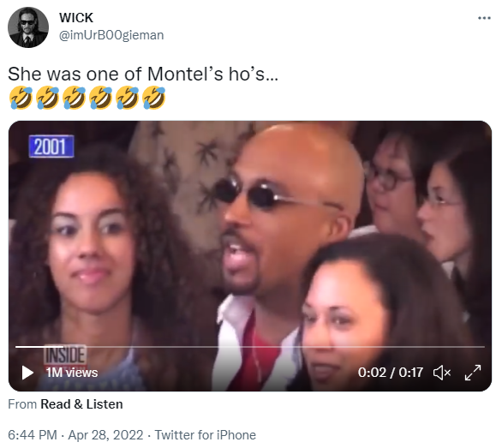502x448 pixels.
Task: Open the tweet timestamp 6:44 PM Apr 28, 2022
Action: coord(75,435)
